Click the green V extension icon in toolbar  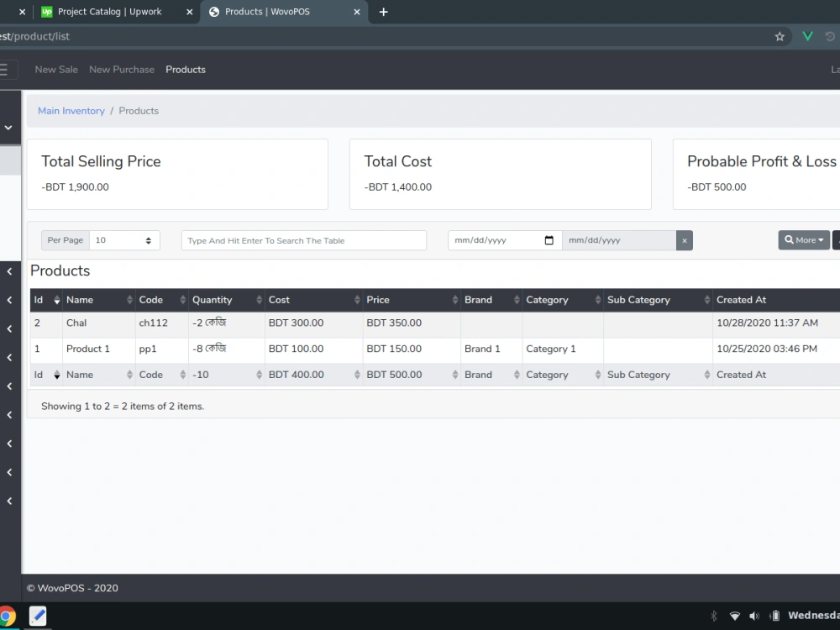point(808,36)
